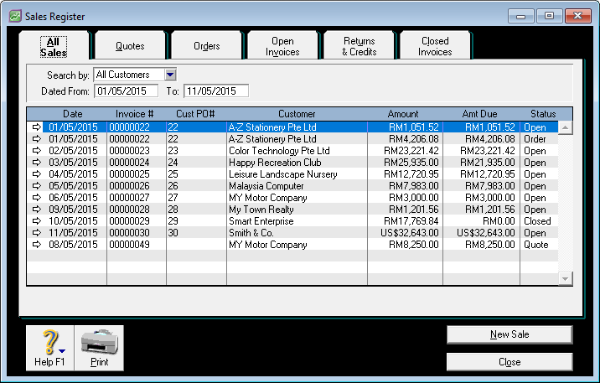Click zoom arrow for Color Technology Pte Ltd
The height and width of the screenshot is (383, 600).
(x=36, y=151)
